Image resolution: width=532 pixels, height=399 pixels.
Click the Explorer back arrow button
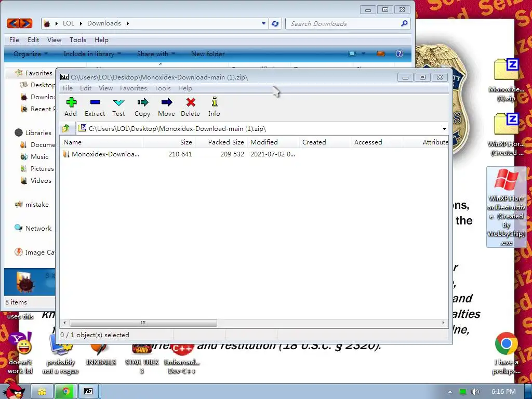click(13, 23)
